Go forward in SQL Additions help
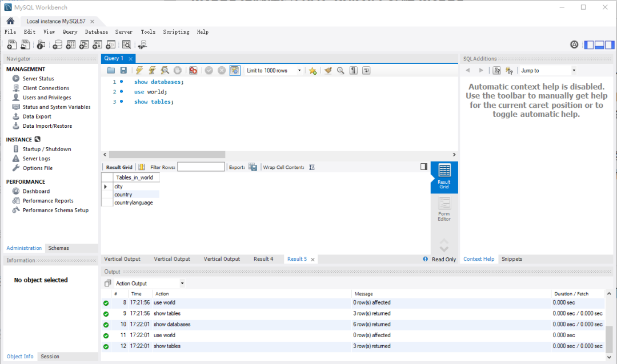This screenshot has width=617, height=364. coord(481,70)
